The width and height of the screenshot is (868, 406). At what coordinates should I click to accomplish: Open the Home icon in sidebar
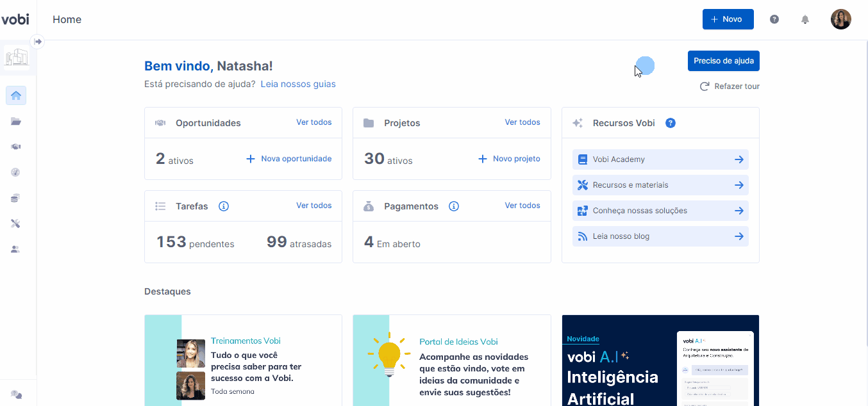coord(16,95)
